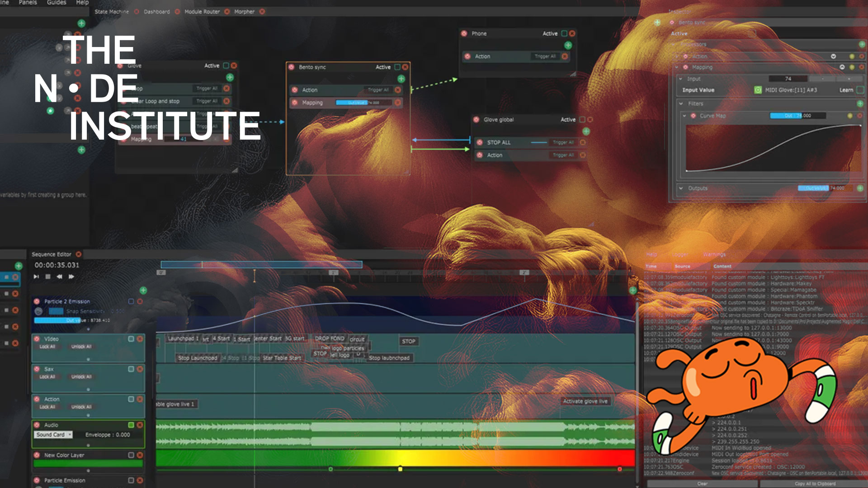Click the STOP block on the timeline
Screen dimensions: 868x488
click(x=408, y=342)
